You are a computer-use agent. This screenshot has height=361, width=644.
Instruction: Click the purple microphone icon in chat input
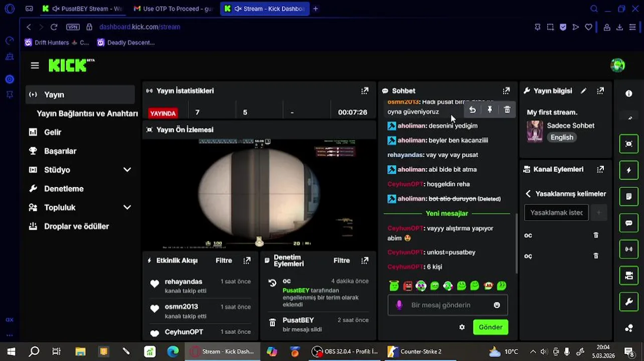[x=399, y=305]
